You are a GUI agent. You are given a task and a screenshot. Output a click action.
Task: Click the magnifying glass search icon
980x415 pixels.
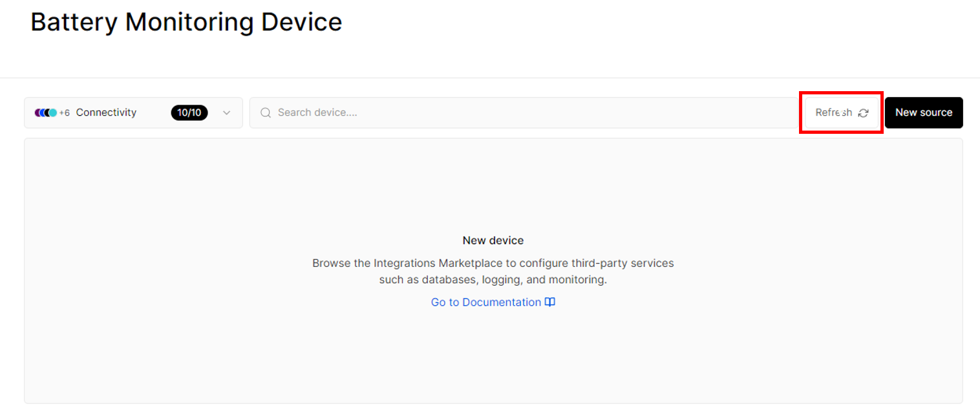point(265,112)
